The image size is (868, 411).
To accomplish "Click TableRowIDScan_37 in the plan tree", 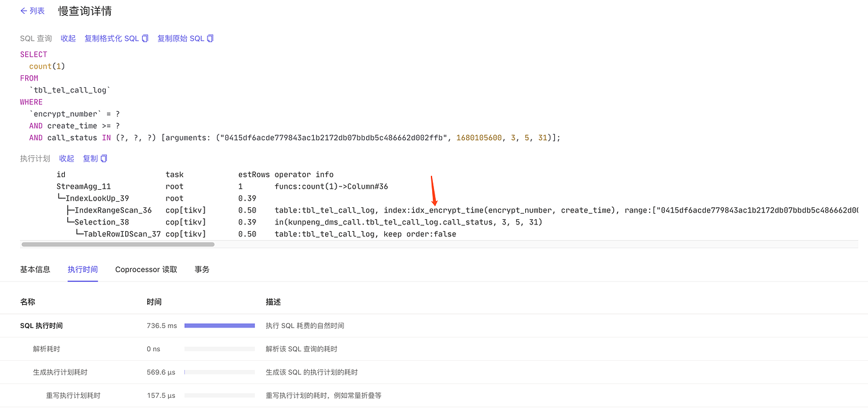I will click(122, 234).
